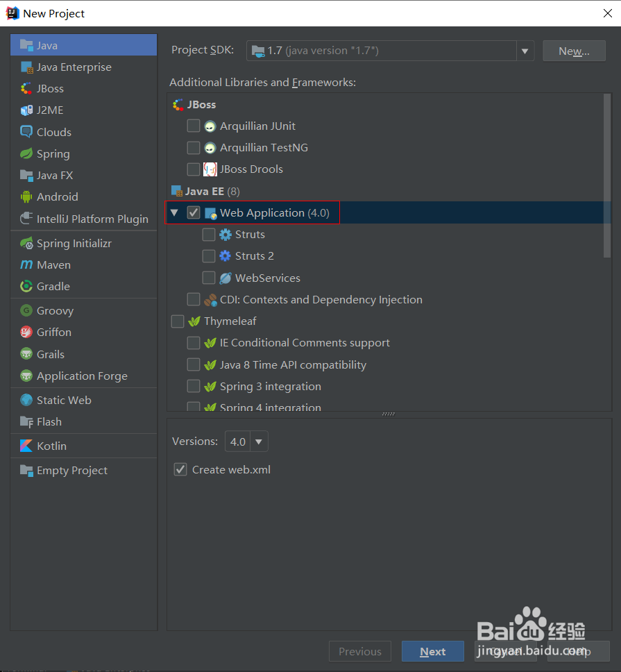Screen dimensions: 621x672
Task: Click the New... SDK button
Action: click(x=574, y=51)
